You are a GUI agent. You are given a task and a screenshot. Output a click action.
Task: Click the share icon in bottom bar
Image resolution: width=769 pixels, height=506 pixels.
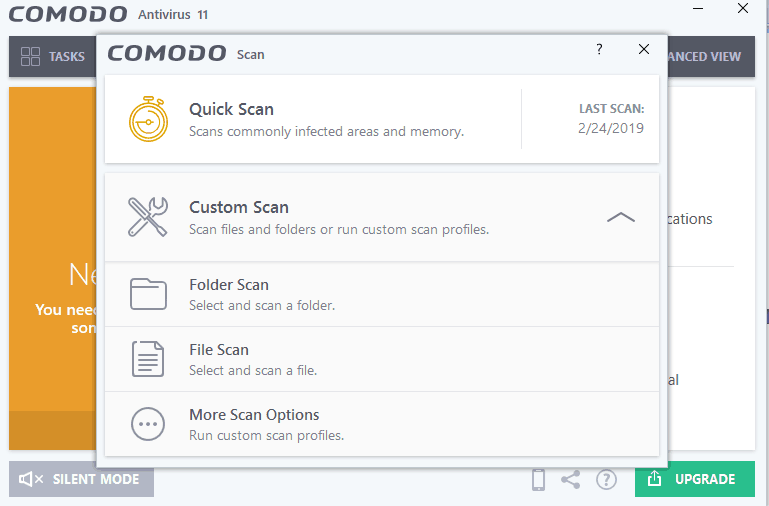tap(571, 479)
